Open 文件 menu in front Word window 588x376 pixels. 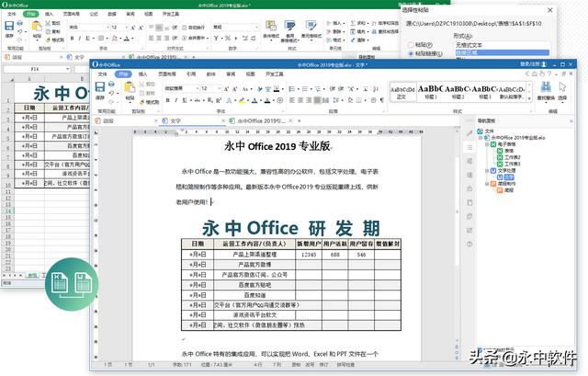103,74
